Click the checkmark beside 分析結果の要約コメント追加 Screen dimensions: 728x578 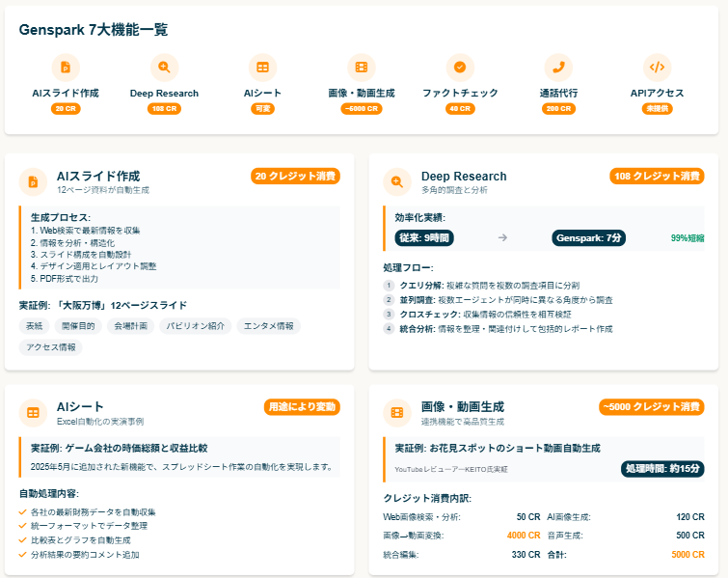(22, 555)
